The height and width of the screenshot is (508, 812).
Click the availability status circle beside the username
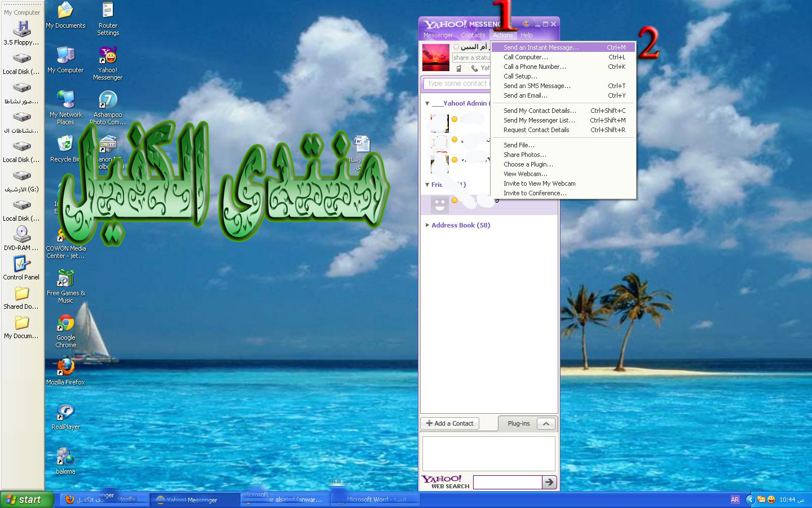point(456,47)
